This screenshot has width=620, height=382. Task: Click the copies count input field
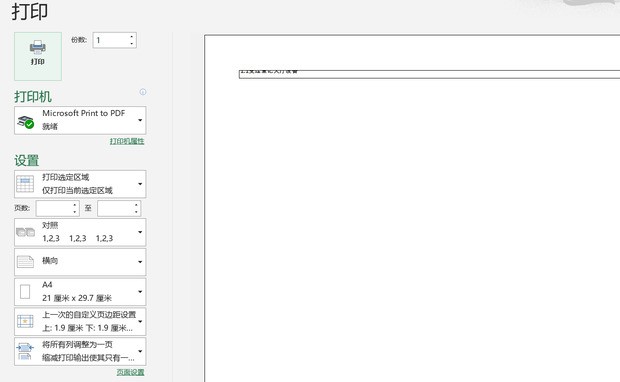110,40
